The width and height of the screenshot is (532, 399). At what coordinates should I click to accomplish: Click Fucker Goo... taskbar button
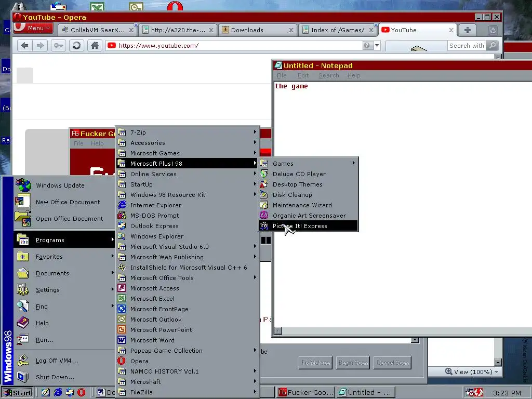pyautogui.click(x=306, y=393)
